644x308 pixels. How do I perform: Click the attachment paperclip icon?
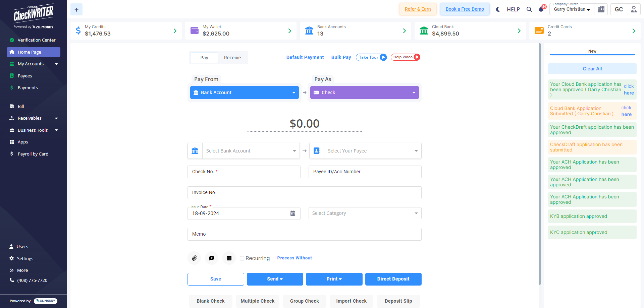[194, 258]
